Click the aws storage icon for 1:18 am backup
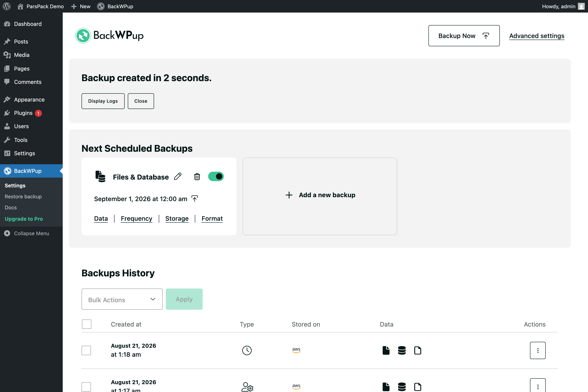Image resolution: width=588 pixels, height=392 pixels. click(x=296, y=350)
